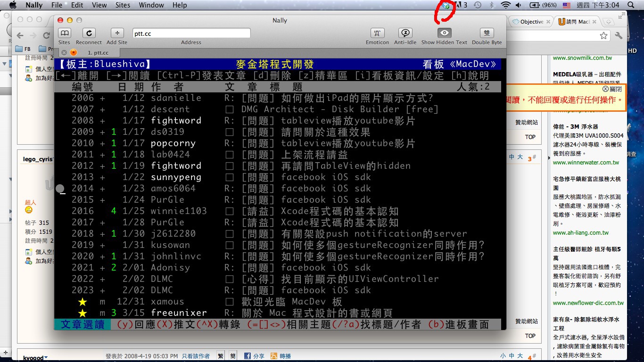644x362 pixels.
Task: Open the Emoticon panel
Action: tap(377, 33)
